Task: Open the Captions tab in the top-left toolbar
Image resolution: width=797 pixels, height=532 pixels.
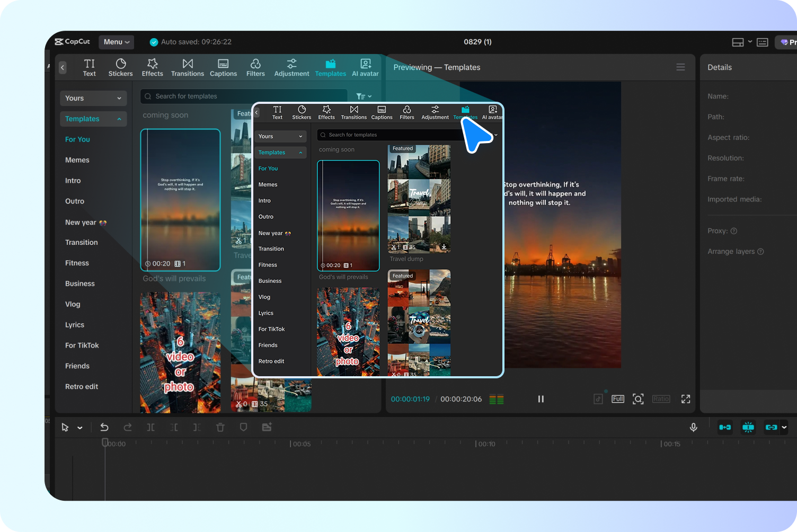Action: (x=223, y=67)
